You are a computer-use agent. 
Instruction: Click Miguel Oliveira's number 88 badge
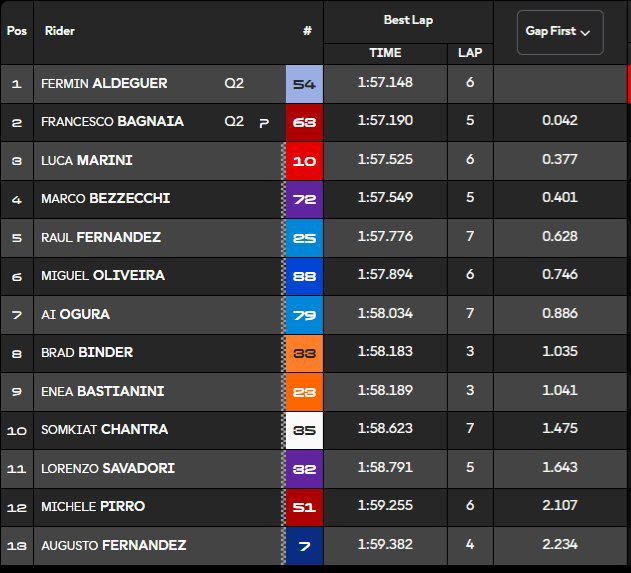pyautogui.click(x=304, y=276)
